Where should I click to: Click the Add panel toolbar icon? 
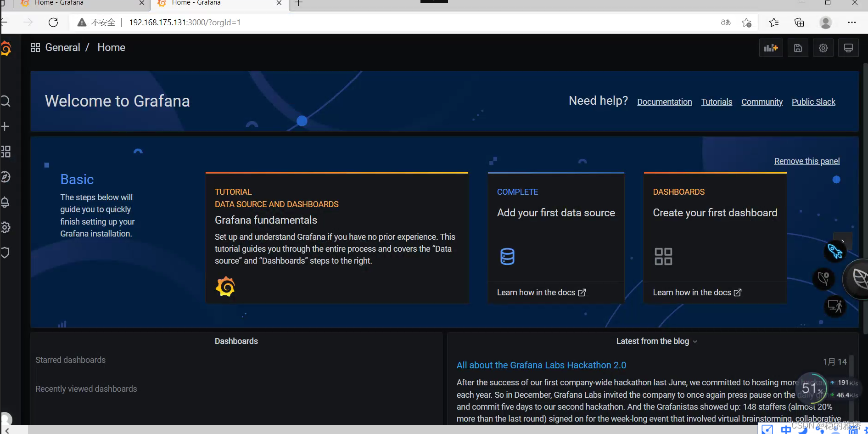[x=771, y=48]
